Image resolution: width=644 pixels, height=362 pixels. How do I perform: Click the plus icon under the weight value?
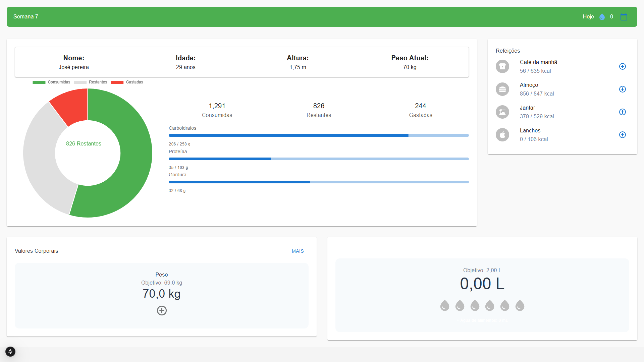[x=162, y=310]
